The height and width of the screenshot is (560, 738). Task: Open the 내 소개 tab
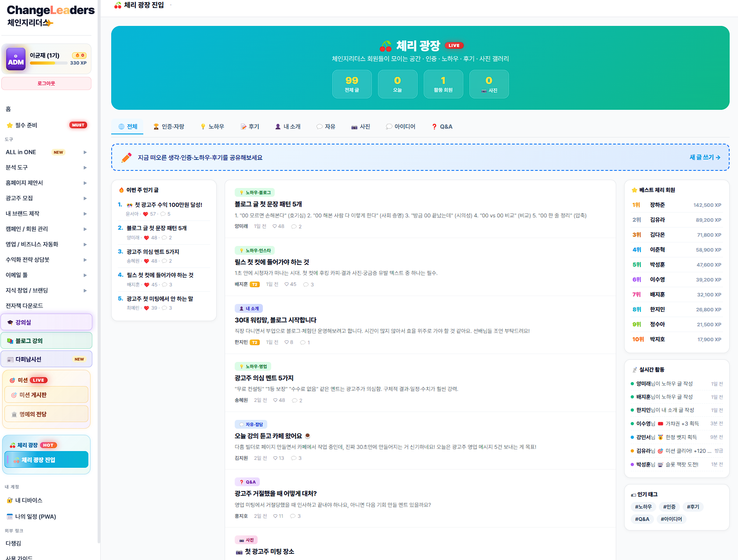(x=287, y=126)
